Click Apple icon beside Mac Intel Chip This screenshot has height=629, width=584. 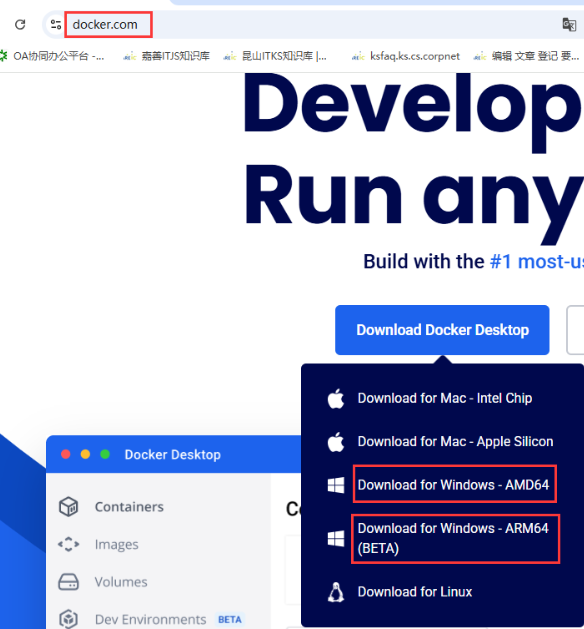point(336,398)
